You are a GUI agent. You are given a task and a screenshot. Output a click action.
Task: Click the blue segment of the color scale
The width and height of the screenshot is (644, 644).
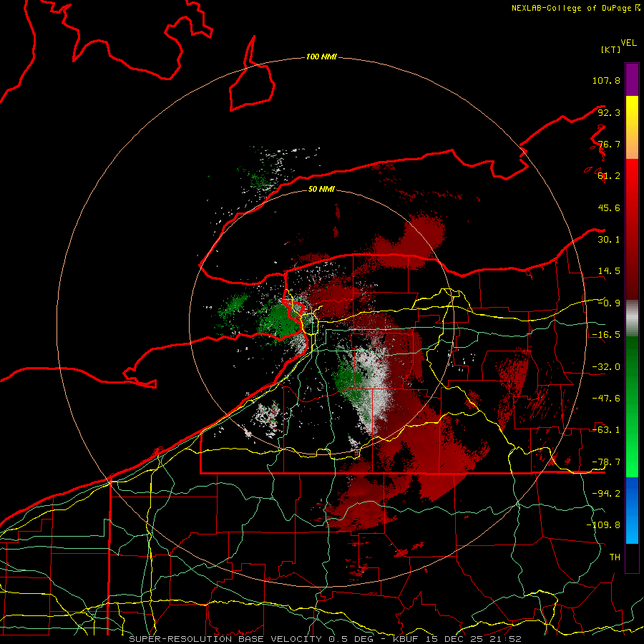(x=632, y=510)
